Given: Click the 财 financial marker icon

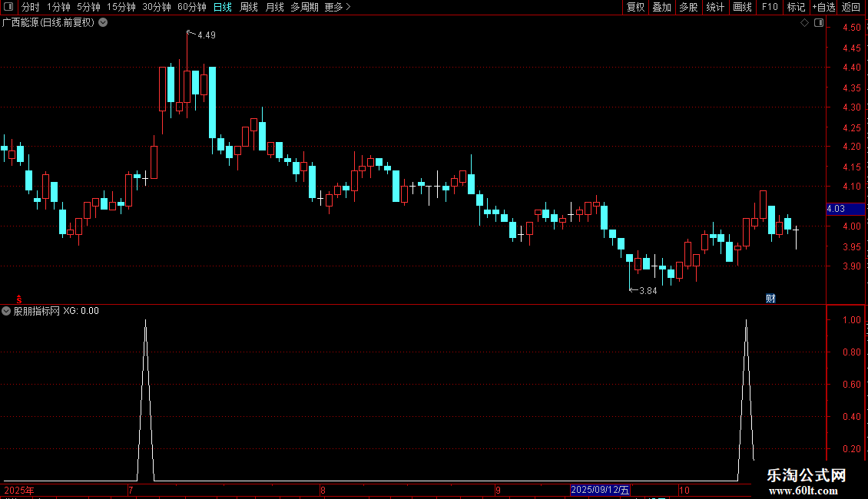Looking at the screenshot, I should pos(770,299).
